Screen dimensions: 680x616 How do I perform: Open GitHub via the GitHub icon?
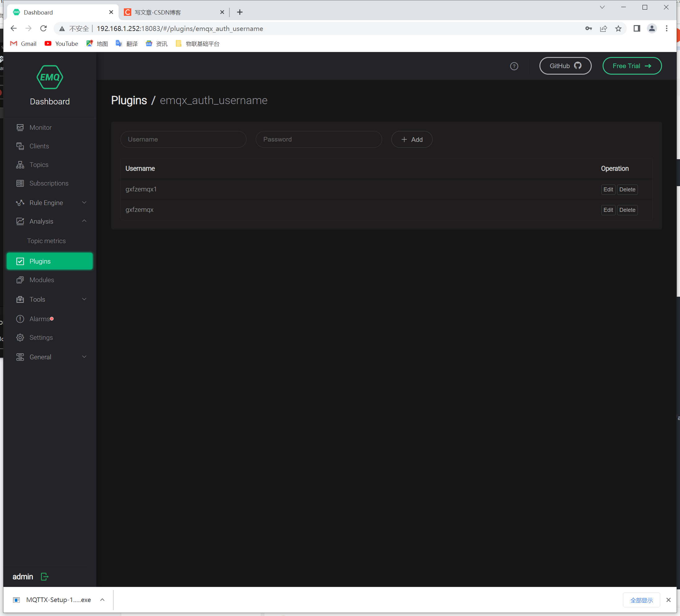coord(578,66)
